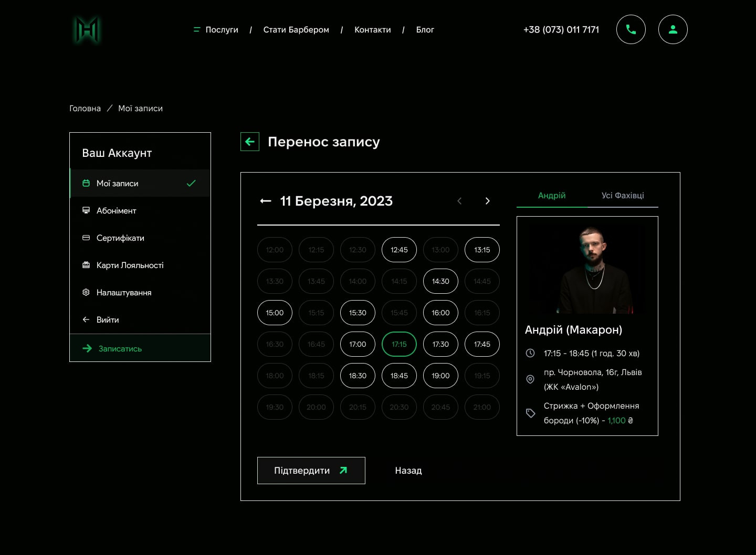
Task: Click left arrow before 11 Березня date
Action: [x=266, y=201]
